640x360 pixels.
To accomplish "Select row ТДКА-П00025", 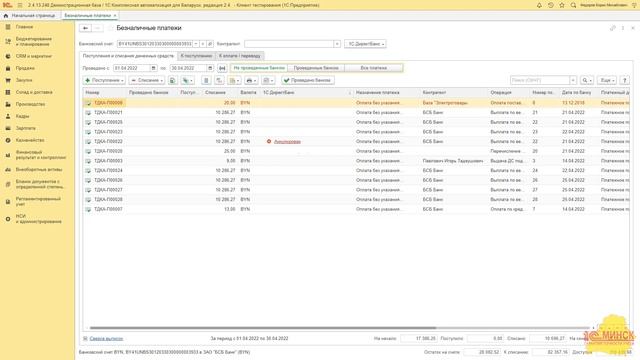I will coord(356,122).
